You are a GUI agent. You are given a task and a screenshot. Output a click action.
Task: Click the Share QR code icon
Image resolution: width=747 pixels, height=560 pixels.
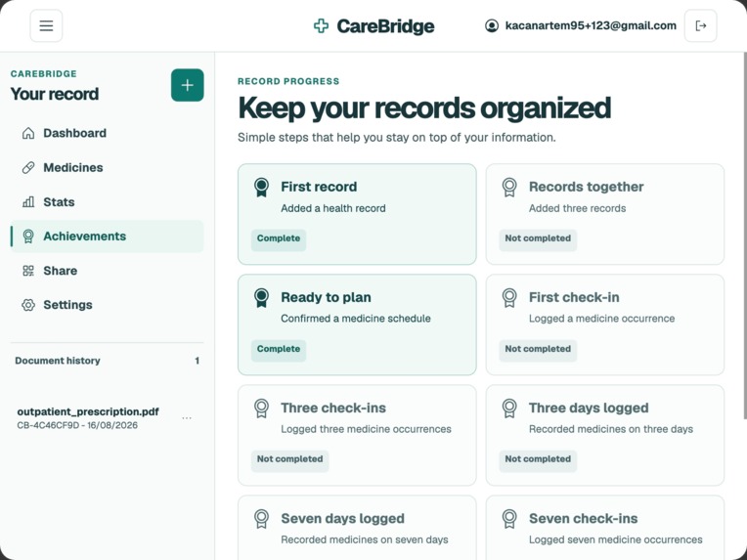[x=28, y=271]
